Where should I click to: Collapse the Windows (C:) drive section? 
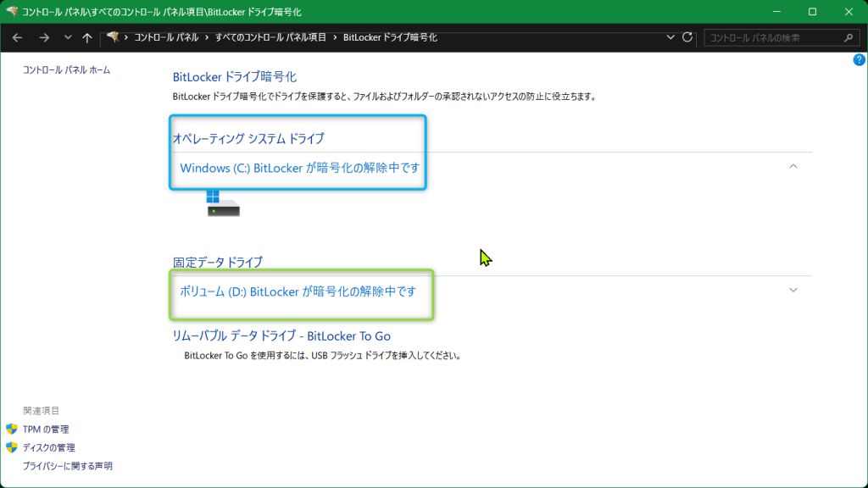tap(793, 166)
